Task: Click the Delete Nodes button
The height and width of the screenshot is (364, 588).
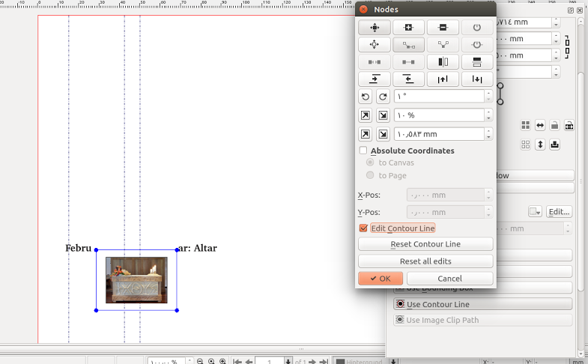Action: point(443,28)
